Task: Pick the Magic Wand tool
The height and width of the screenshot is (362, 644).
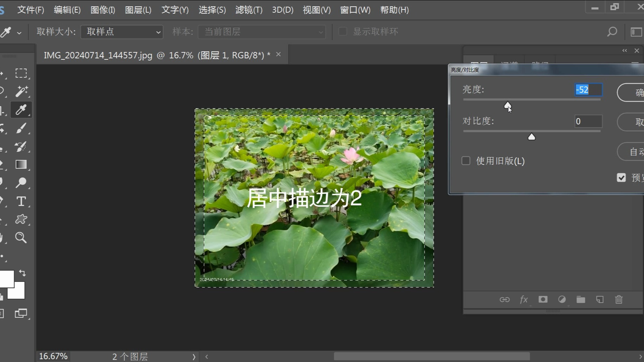Action: [x=21, y=91]
